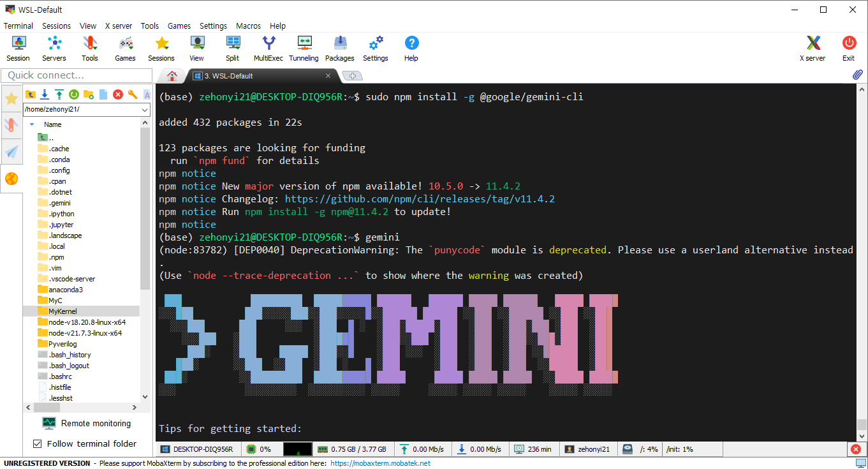Open the Settings menu
Viewport: 868px width, 469px height.
pos(214,26)
